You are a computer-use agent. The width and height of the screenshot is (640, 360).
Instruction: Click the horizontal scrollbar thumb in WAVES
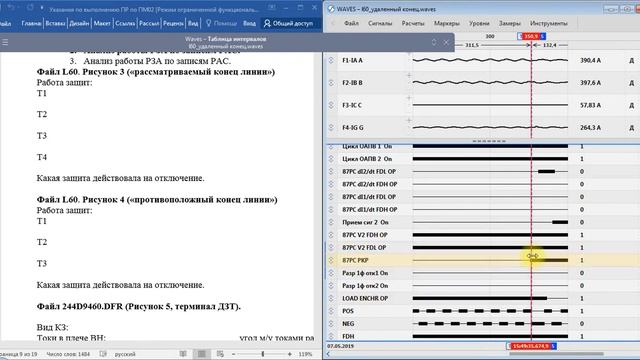pyautogui.click(x=556, y=354)
